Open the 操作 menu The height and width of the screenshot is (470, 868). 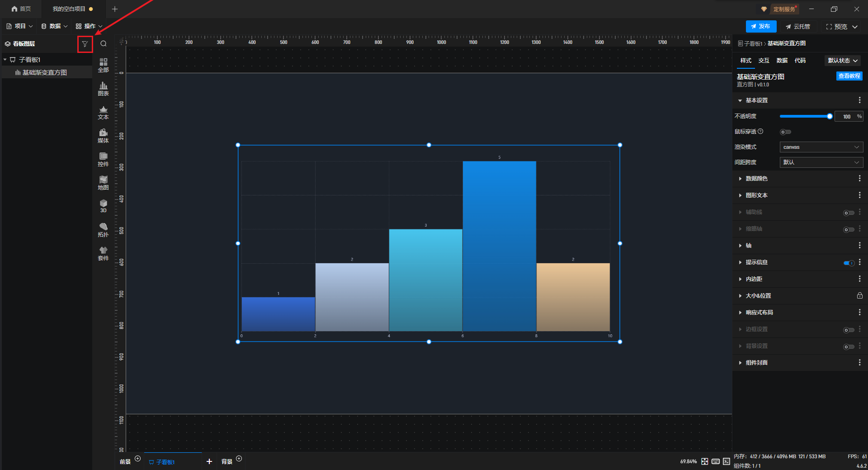89,26
